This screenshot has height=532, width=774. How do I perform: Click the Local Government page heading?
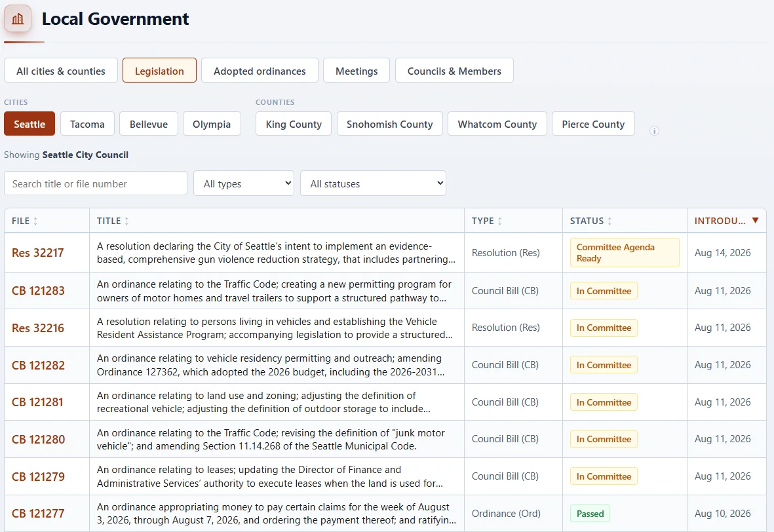(115, 19)
